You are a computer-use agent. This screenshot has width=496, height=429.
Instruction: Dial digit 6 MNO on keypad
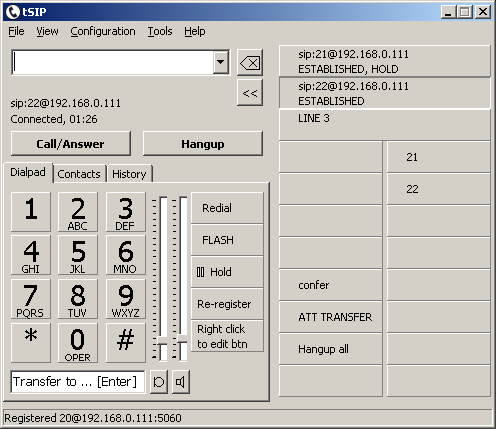126,255
